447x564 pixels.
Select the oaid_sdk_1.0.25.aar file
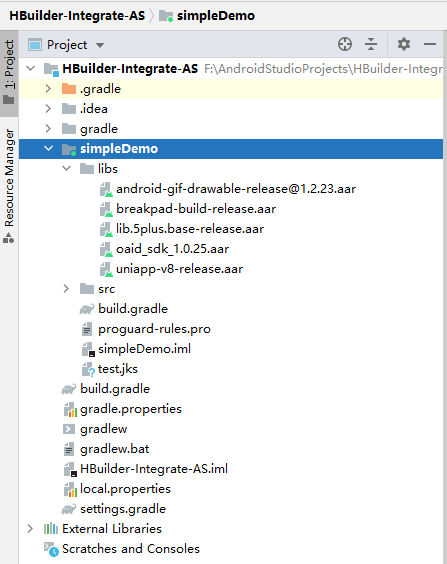[172, 249]
